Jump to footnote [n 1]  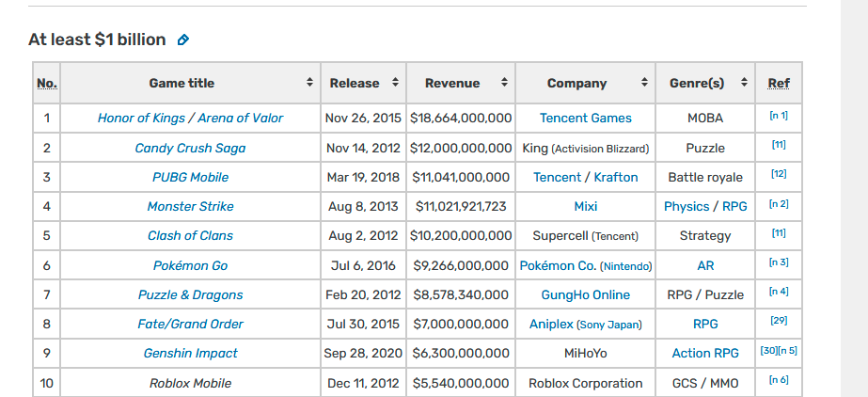pyautogui.click(x=779, y=116)
